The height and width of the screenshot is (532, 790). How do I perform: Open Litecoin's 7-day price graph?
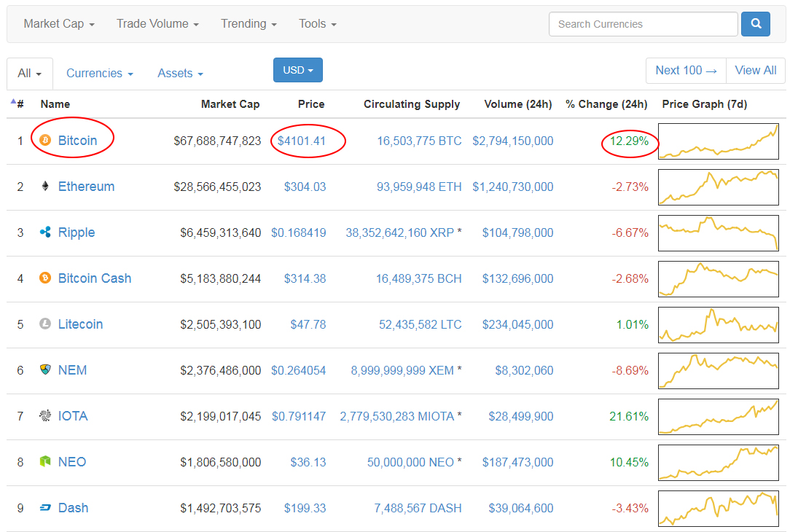tap(719, 325)
